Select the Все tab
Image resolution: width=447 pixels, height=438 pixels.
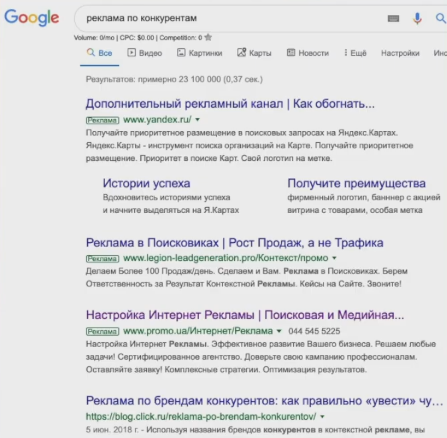[99, 53]
